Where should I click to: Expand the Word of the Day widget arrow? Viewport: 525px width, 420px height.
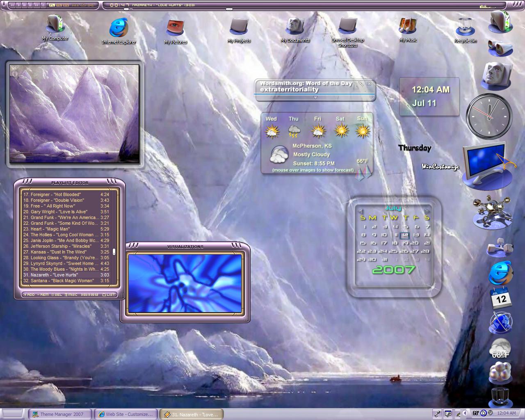pos(315,98)
